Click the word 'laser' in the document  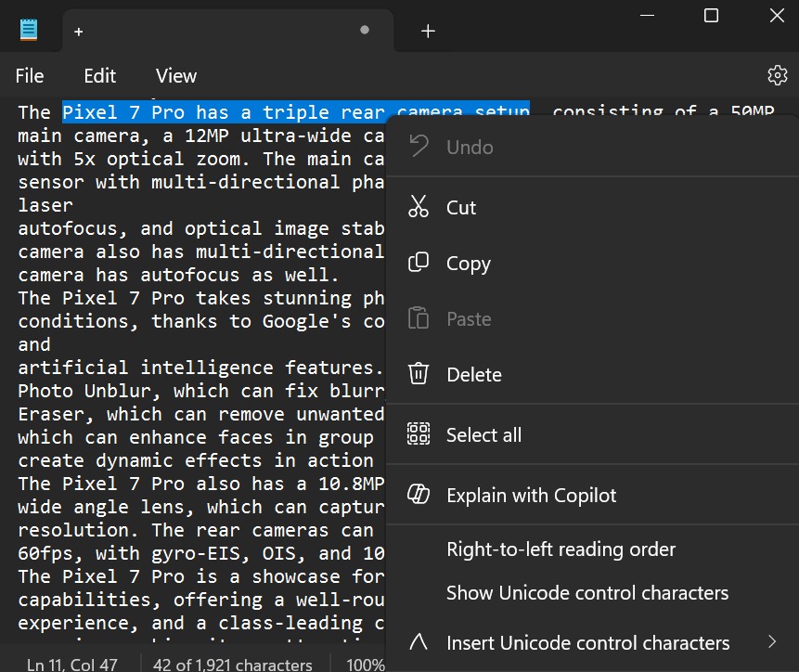tap(45, 205)
